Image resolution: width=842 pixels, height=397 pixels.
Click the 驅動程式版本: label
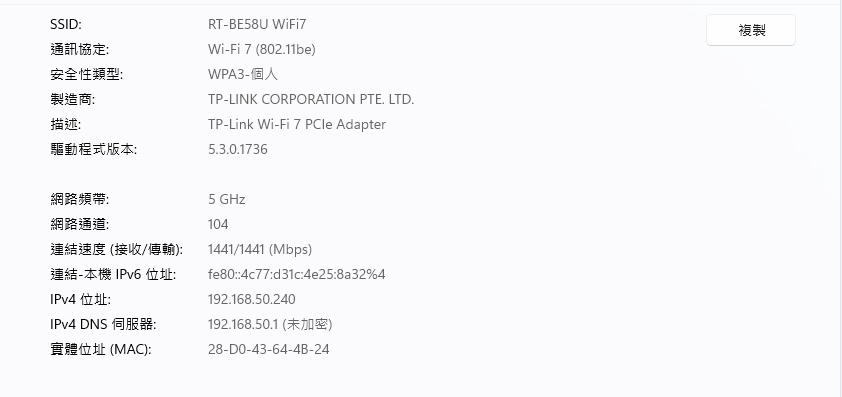coord(93,149)
